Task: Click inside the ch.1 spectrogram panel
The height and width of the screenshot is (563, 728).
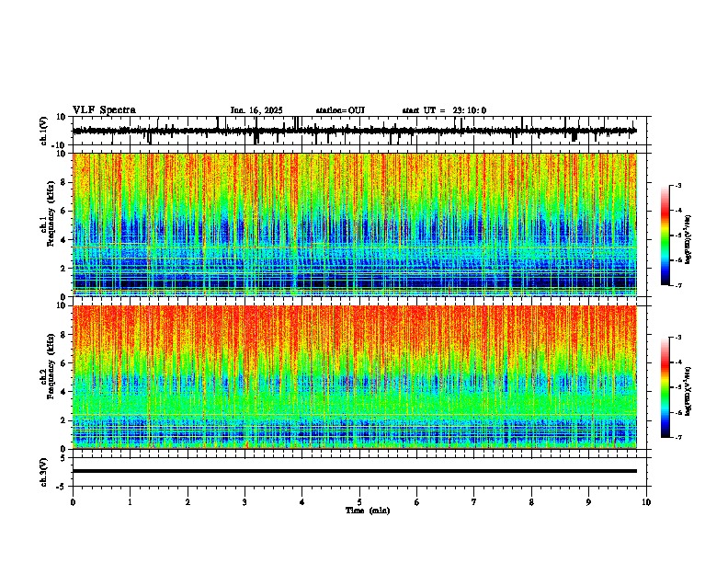Action: (355, 224)
